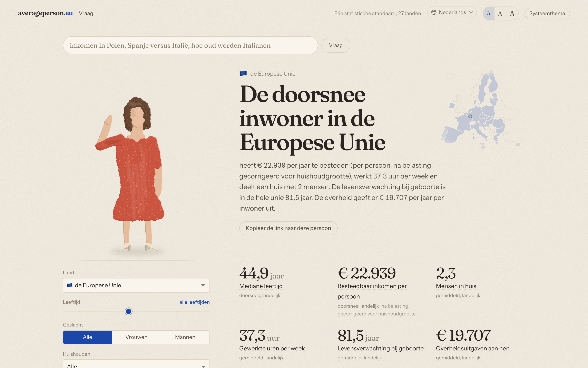Click the Vraag button next to search
This screenshot has width=588, height=368.
pos(336,45)
